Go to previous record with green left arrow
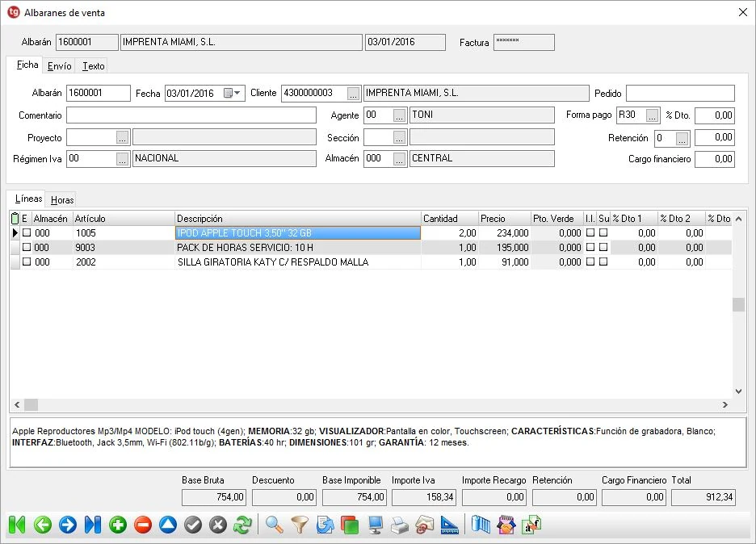This screenshot has height=544, width=756. [43, 525]
